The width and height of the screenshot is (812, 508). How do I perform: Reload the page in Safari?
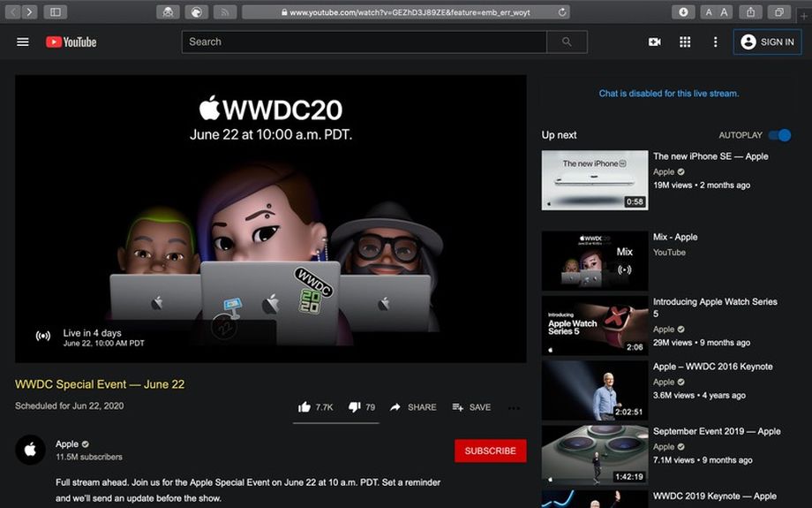coord(562,12)
